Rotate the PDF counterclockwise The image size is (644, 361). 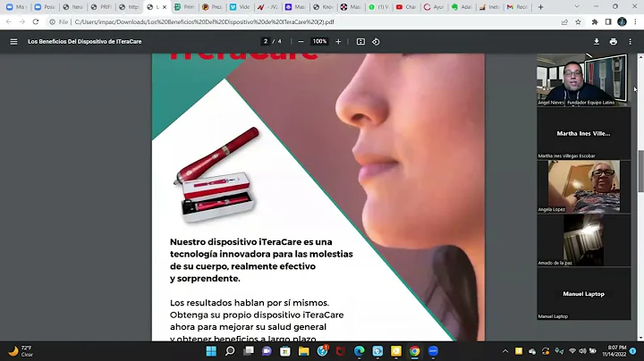click(x=376, y=41)
